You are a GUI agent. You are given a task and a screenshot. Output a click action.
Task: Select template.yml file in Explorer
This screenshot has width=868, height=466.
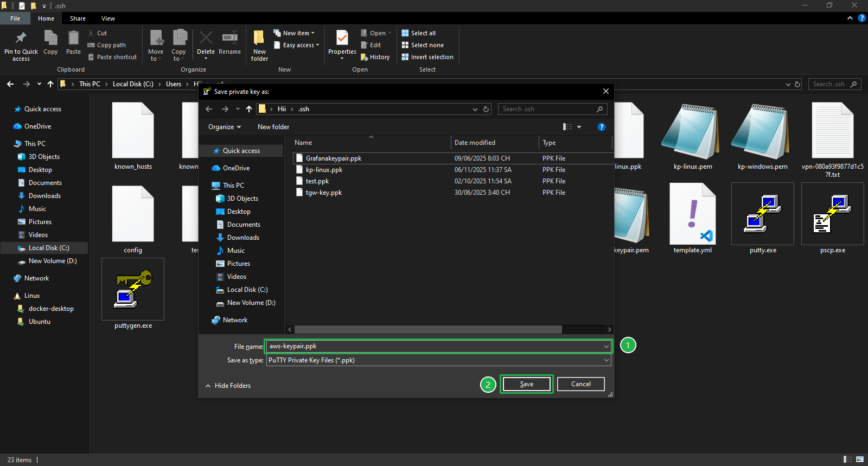pyautogui.click(x=693, y=219)
